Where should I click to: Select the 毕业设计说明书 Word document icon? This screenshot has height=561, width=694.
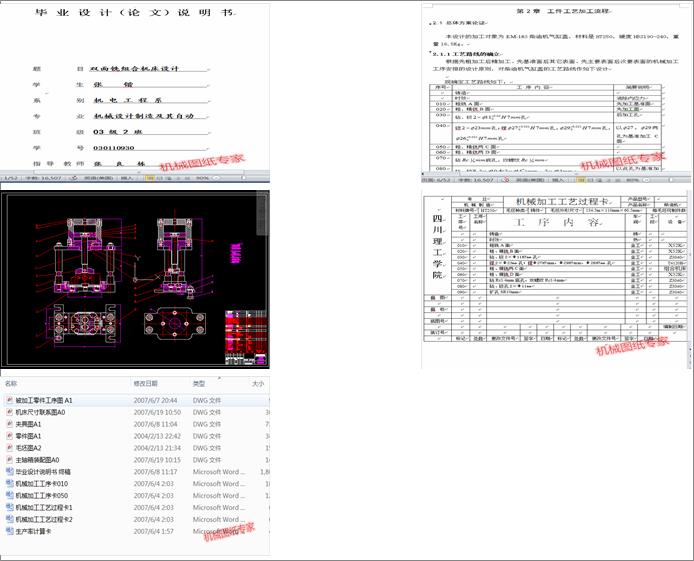[8, 472]
